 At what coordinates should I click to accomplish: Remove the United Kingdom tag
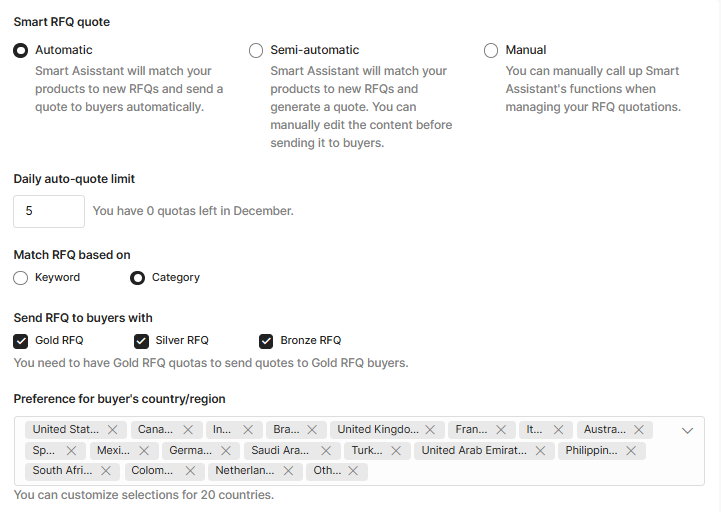coord(429,430)
